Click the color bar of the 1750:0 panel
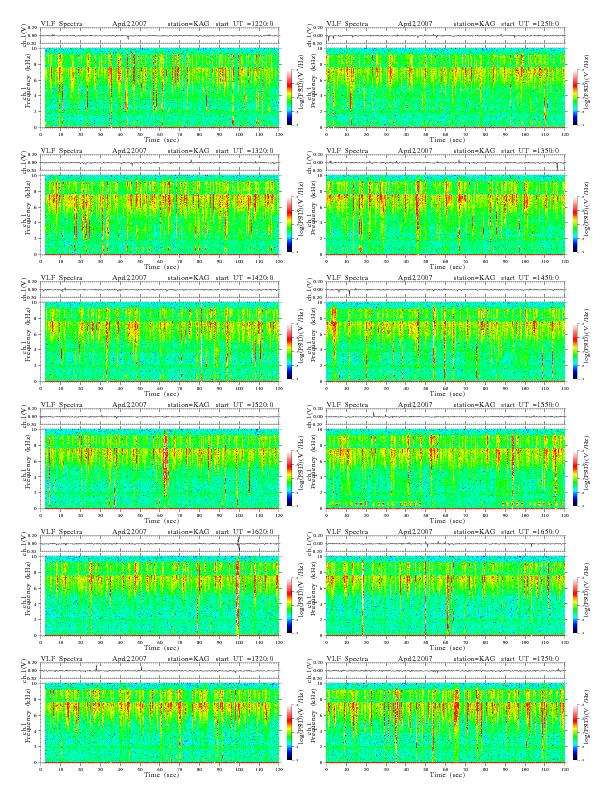 [x=575, y=732]
